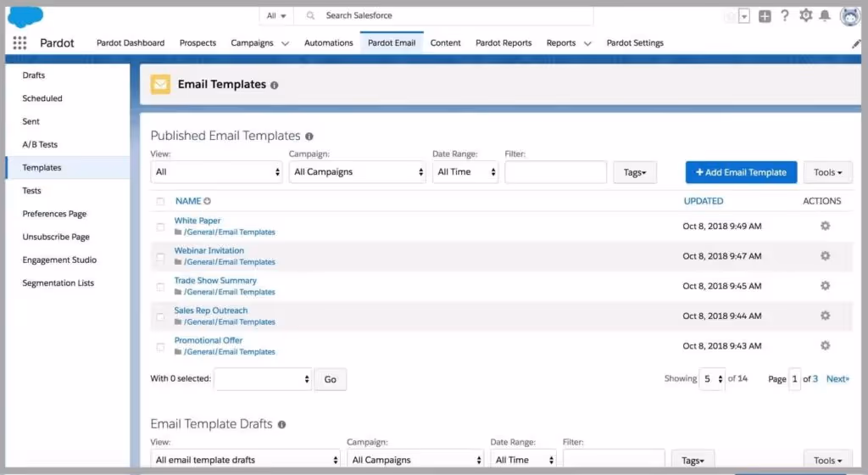Open the published Tags dropdown
Image resolution: width=868 pixels, height=475 pixels.
coord(634,173)
